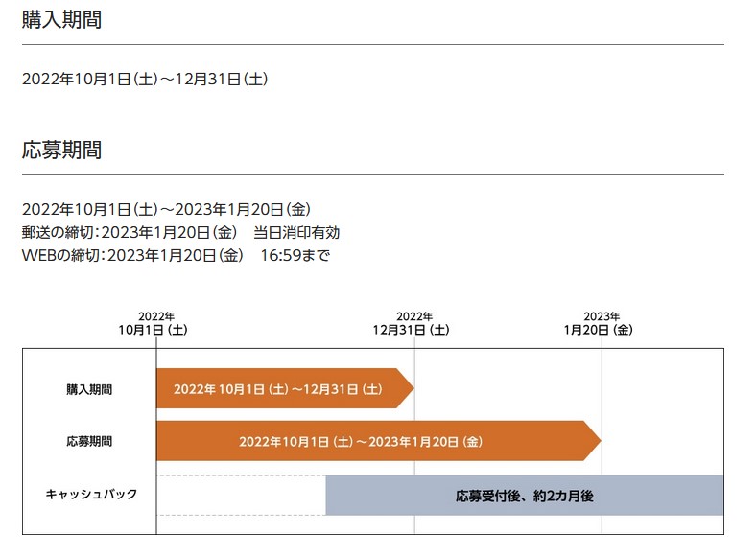Click the 購入期間 row label in chart

click(x=89, y=389)
